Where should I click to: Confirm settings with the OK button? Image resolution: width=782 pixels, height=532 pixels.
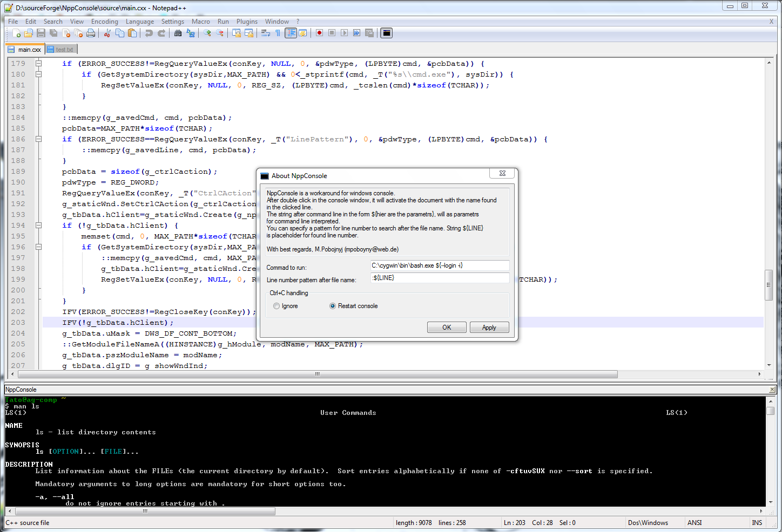447,327
